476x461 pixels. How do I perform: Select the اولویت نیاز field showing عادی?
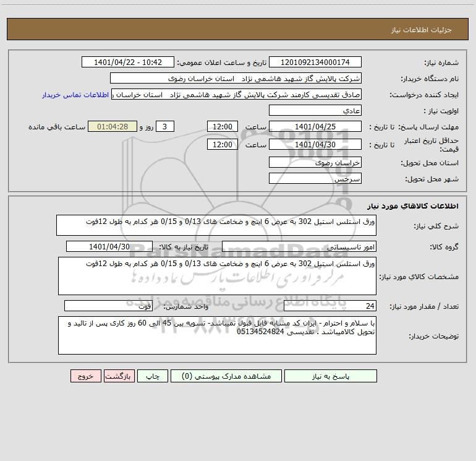[x=315, y=110]
